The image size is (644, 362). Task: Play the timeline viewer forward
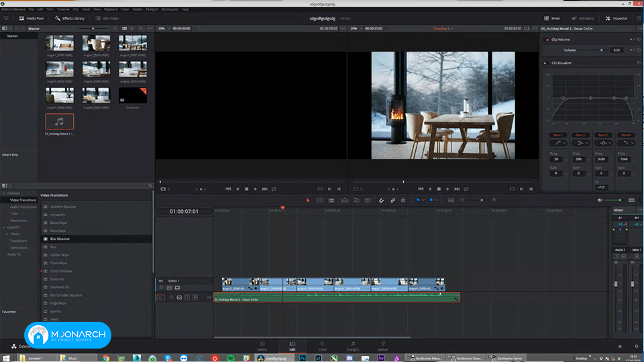447,189
